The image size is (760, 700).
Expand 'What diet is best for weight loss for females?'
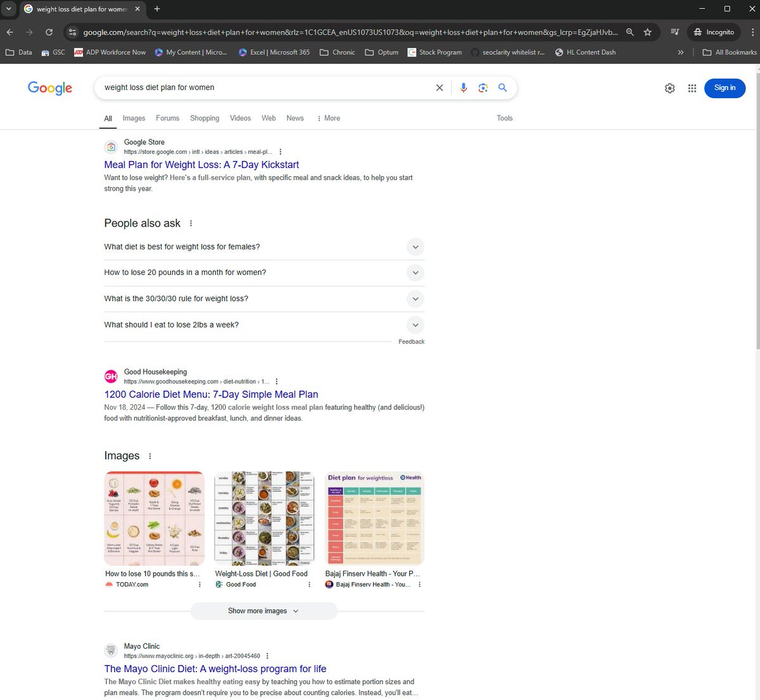264,247
